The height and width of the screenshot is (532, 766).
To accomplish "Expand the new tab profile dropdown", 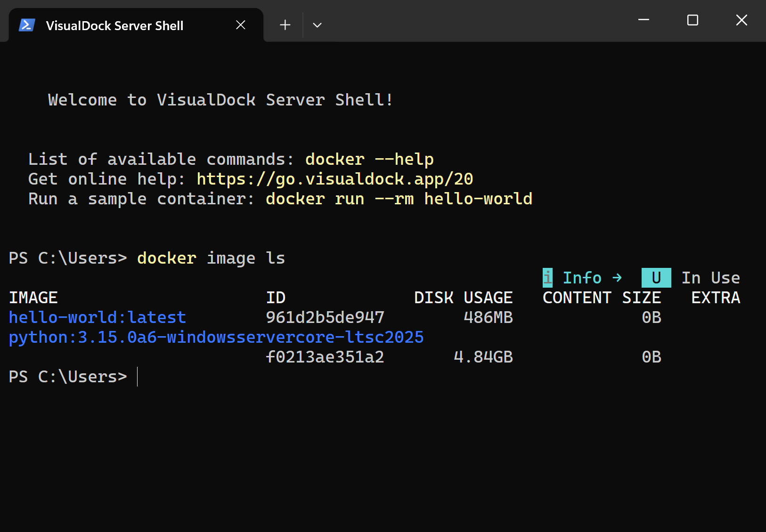I will coord(317,25).
